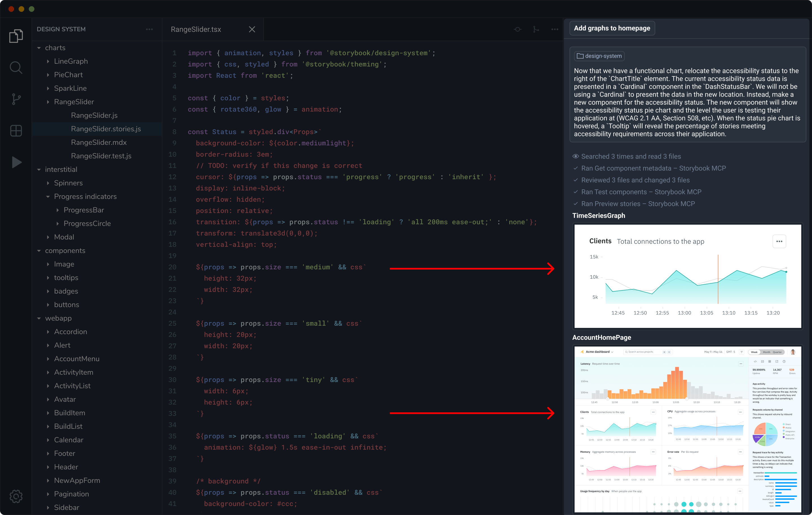Toggle the checkmark on 'Ran Preview stories'
The height and width of the screenshot is (515, 812).
576,204
